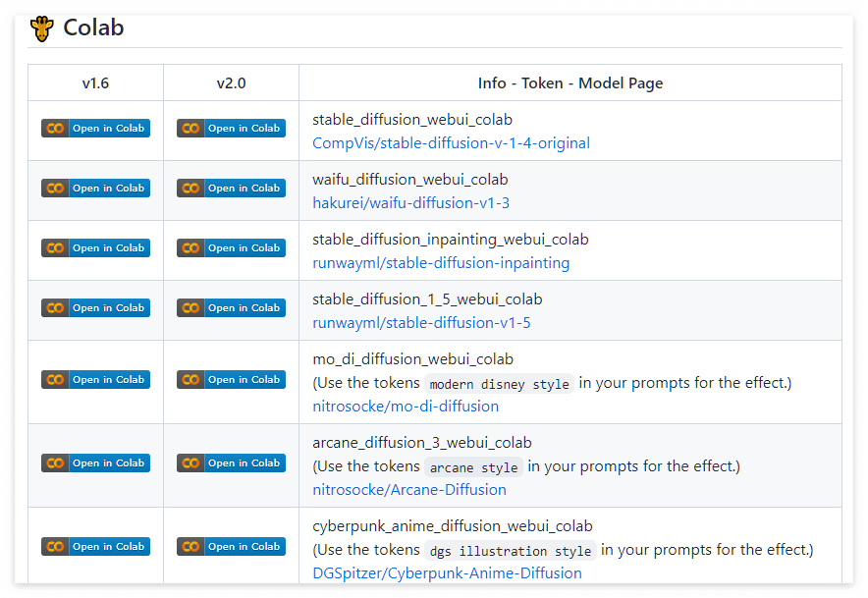Click the Colab section heading

[93, 27]
